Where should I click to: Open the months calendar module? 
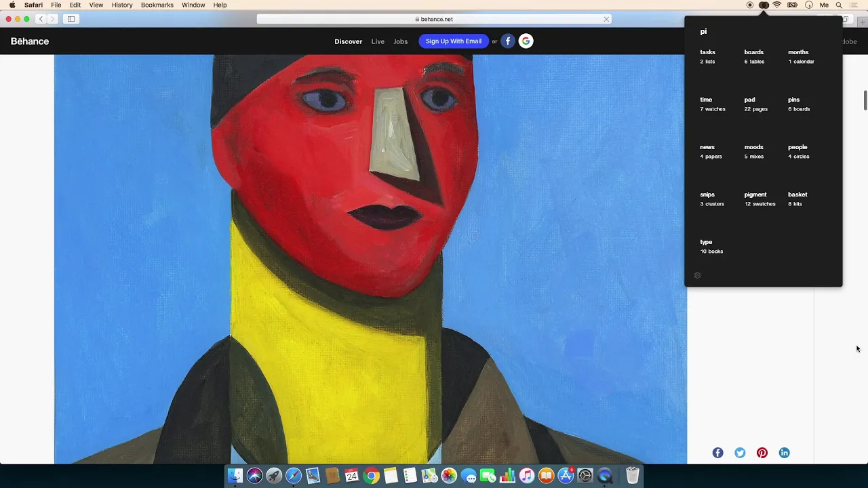coord(801,56)
